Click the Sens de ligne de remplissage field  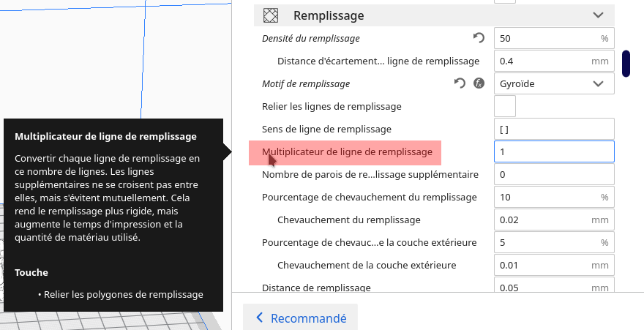pos(554,129)
